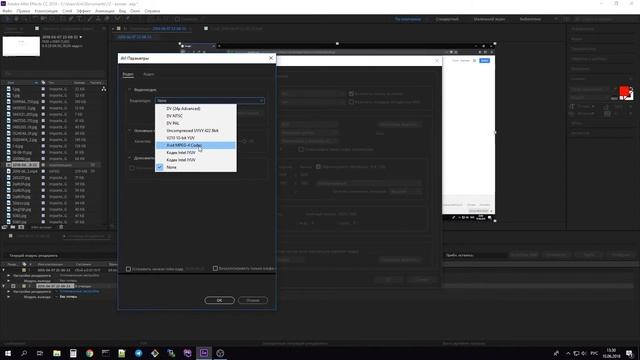Image resolution: width=640 pixels, height=360 pixels.
Task: Pick V210 10-bit YUV codec
Action: click(x=196, y=138)
